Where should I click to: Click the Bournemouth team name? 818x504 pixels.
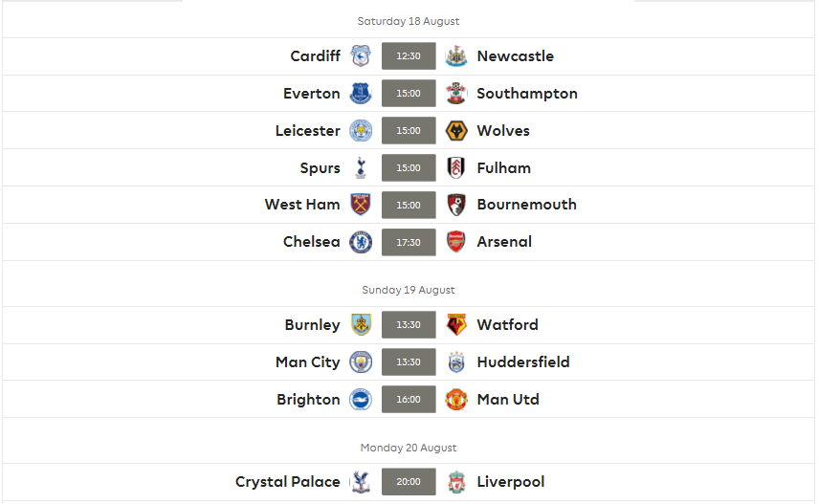[x=527, y=205]
